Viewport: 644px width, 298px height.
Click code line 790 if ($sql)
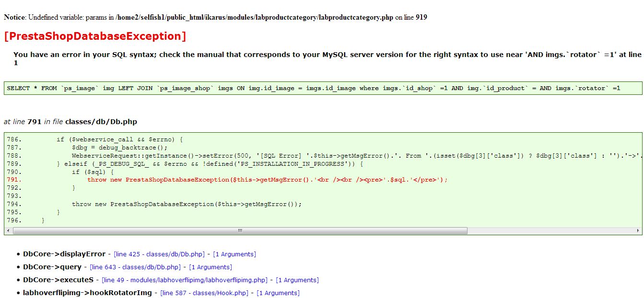(x=93, y=172)
